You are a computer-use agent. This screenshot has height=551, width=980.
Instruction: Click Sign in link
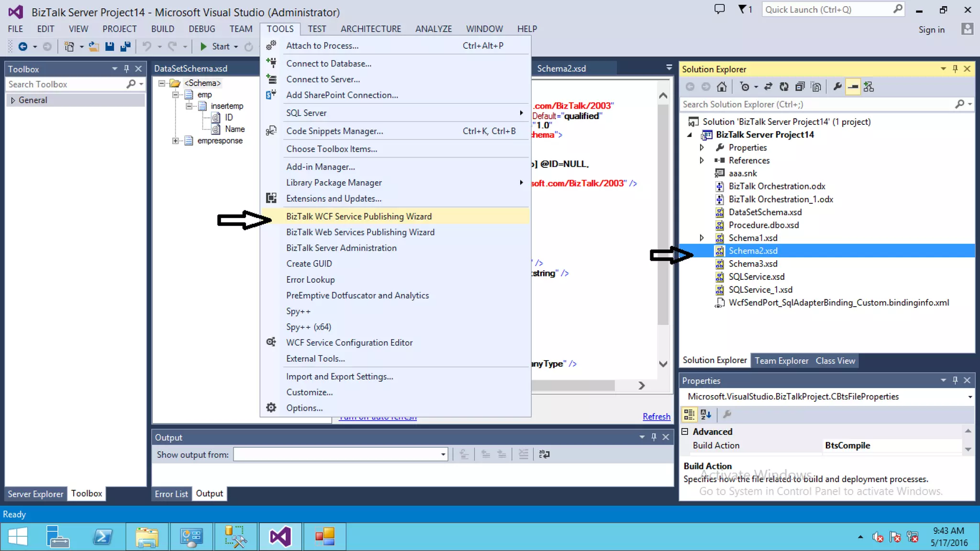(x=931, y=30)
